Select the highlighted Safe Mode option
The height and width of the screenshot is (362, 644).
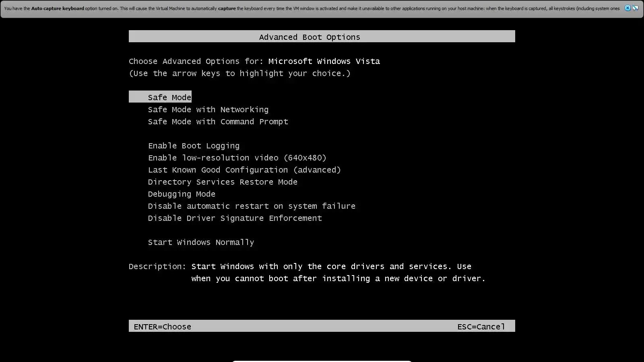tap(160, 97)
